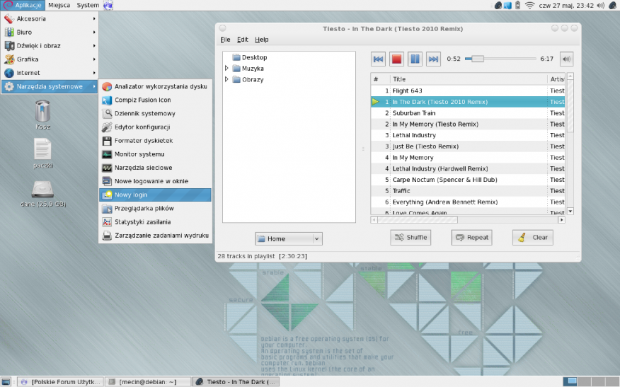Open Przeglądarka plików
This screenshot has height=387, width=620.
click(155, 208)
